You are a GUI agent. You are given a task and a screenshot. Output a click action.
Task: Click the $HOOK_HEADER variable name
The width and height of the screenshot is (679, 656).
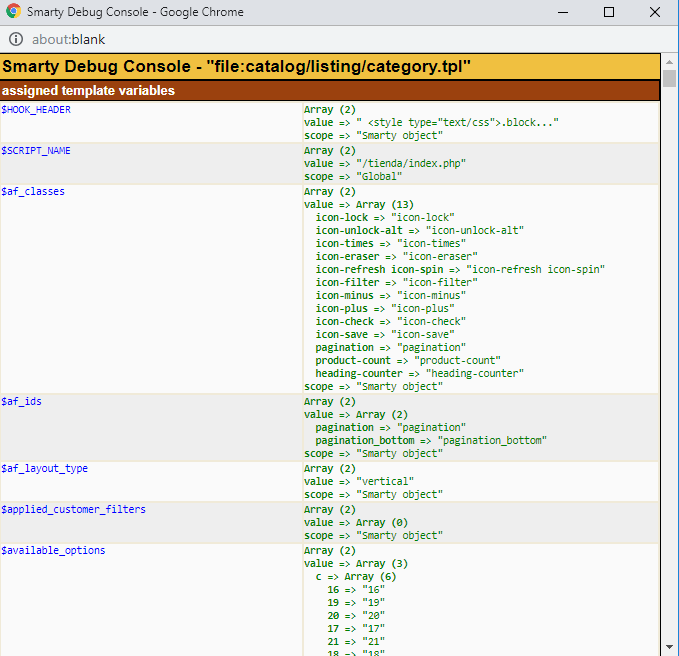36,109
